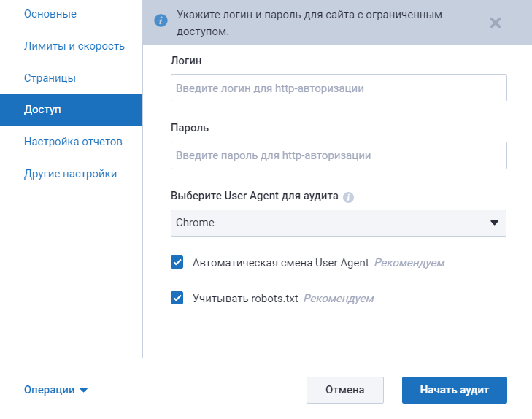This screenshot has width=532, height=419.
Task: Click the Учитывать robots.txt label text
Action: [x=245, y=299]
